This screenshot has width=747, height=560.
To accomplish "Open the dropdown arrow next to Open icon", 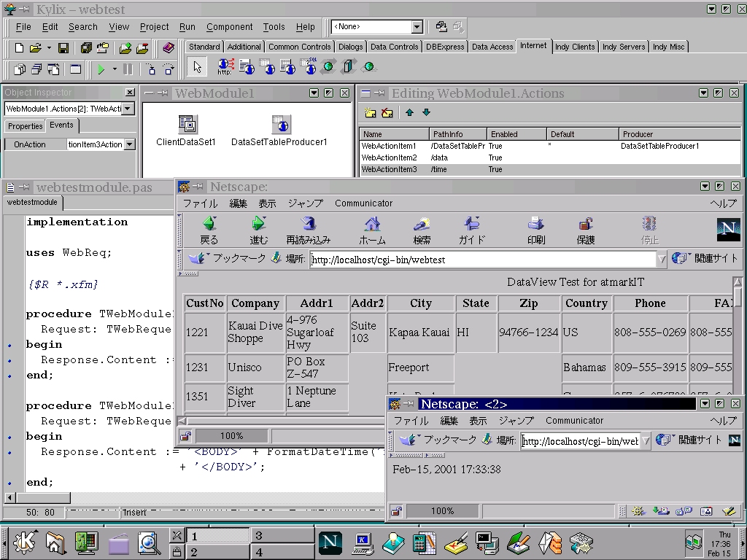I will tap(49, 47).
